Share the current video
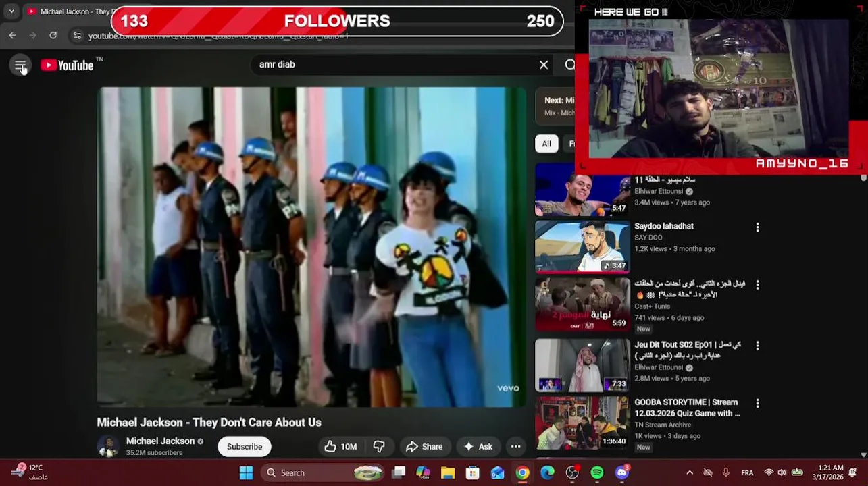 pyautogui.click(x=424, y=446)
